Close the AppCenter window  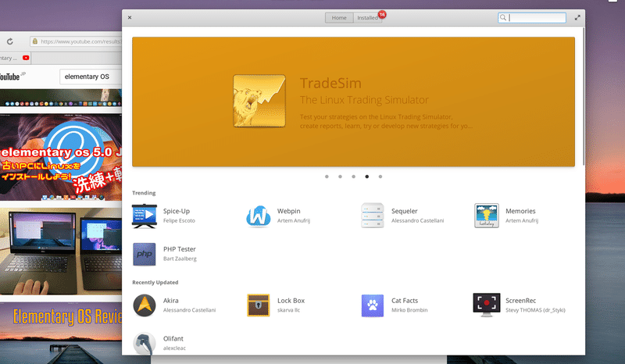click(130, 17)
